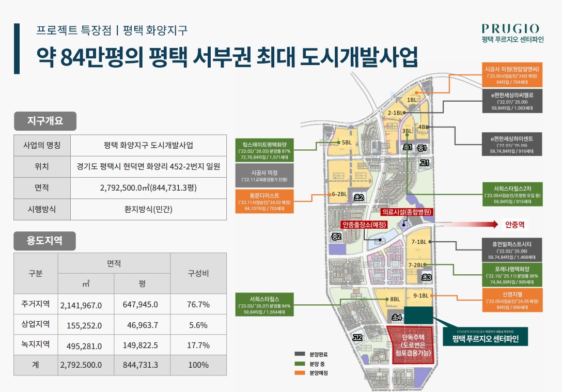
Task: Click the 4BL block marker
Action: pyautogui.click(x=423, y=127)
